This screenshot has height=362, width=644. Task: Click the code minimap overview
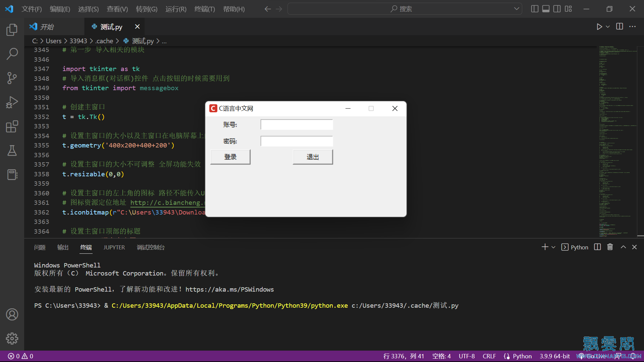618,141
